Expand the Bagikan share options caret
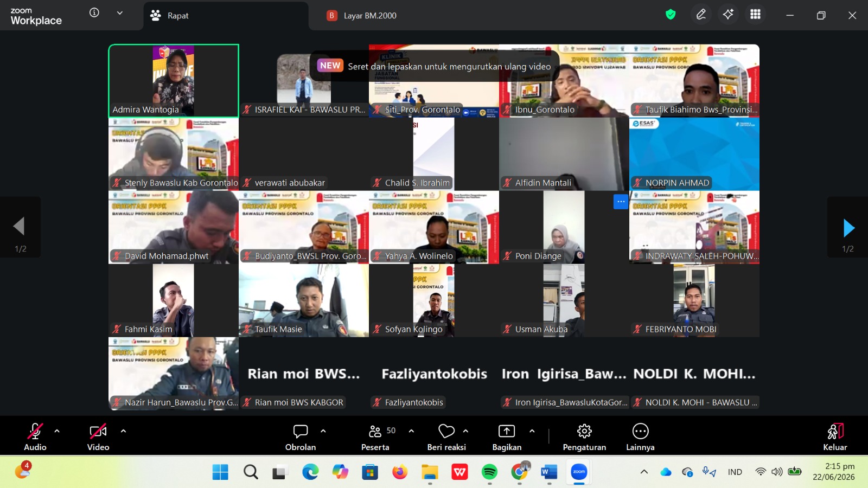This screenshot has width=868, height=488. coord(532,431)
